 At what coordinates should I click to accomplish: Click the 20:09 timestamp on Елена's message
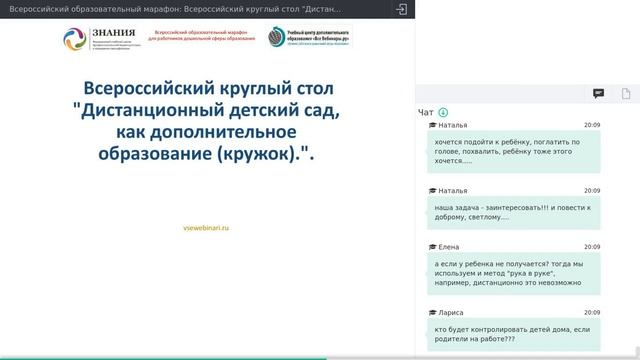(592, 247)
